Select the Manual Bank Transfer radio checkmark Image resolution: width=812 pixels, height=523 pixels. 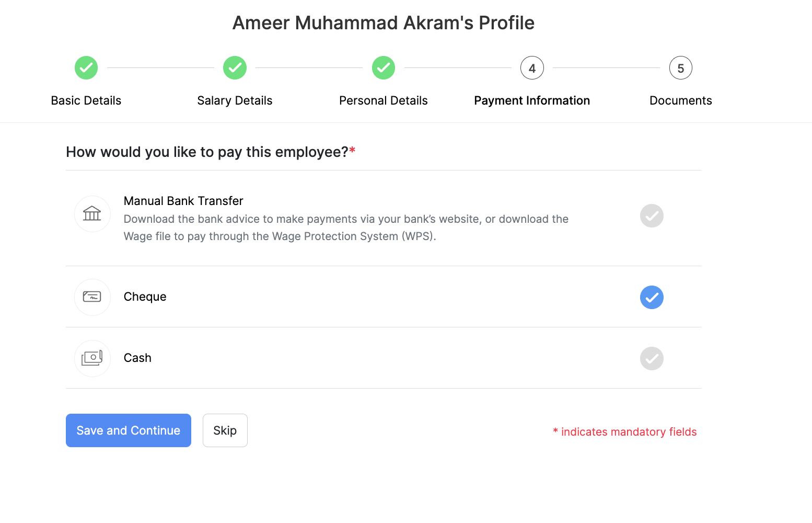coord(652,215)
